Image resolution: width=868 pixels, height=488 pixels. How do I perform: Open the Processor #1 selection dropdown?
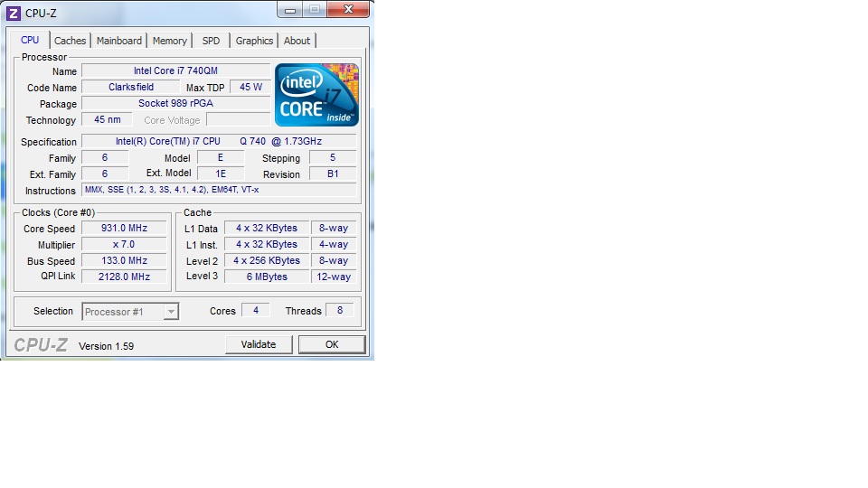[x=130, y=312]
